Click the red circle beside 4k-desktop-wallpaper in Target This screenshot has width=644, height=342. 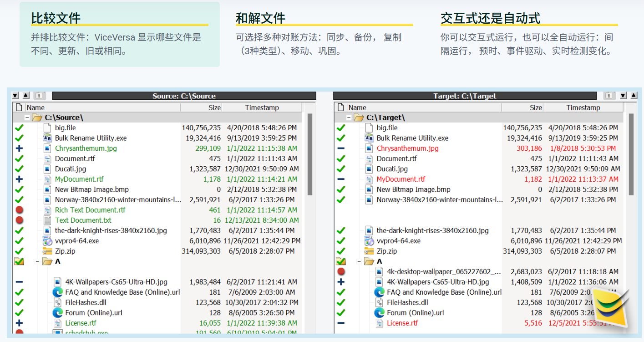[341, 272]
